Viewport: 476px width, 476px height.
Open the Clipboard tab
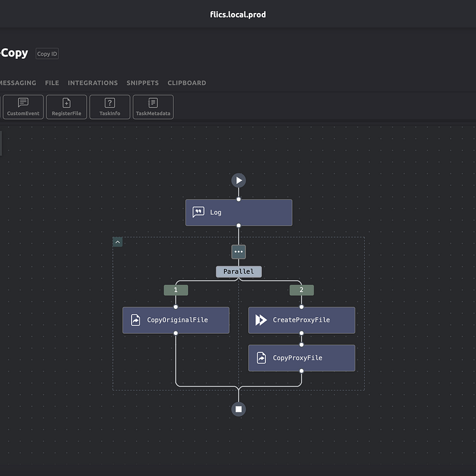[x=187, y=83]
